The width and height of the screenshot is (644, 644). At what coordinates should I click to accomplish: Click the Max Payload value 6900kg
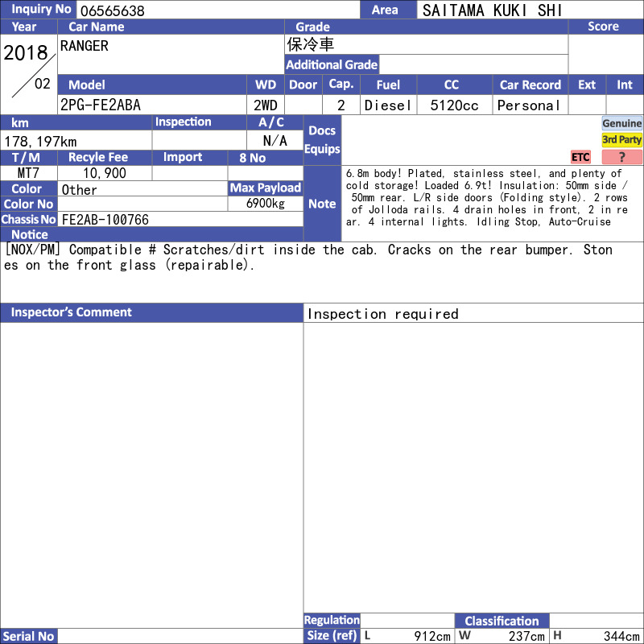(266, 204)
